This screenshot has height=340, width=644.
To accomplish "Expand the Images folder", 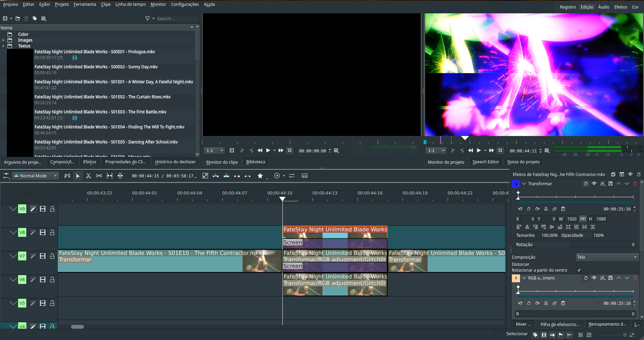I will coord(3,40).
